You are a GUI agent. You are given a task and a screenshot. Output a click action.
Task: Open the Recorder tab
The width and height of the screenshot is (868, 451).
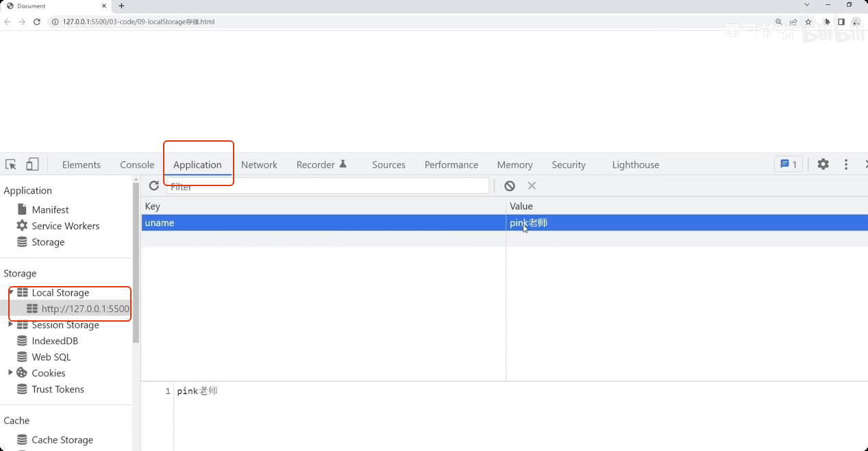coord(321,165)
